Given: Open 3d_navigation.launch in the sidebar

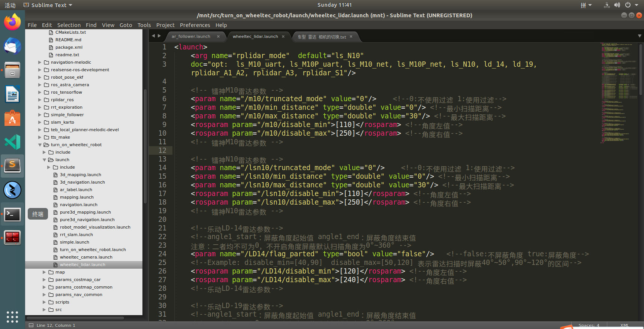Looking at the screenshot, I should tap(82, 182).
